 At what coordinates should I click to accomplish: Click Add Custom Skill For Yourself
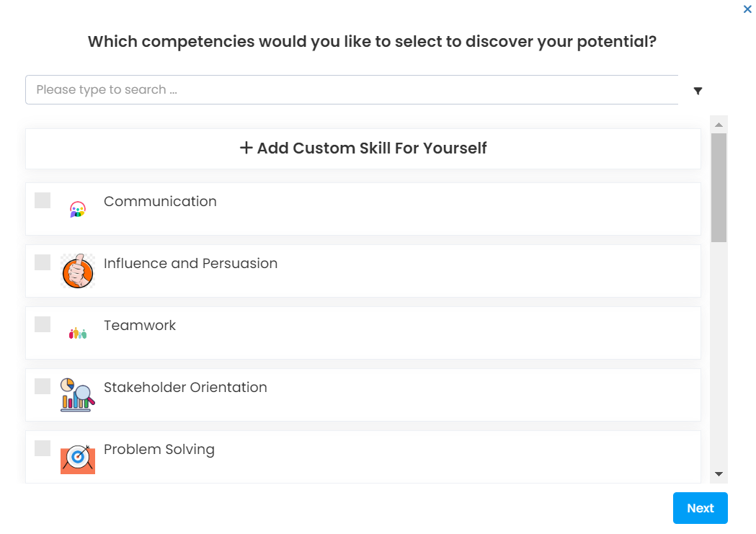372,148
